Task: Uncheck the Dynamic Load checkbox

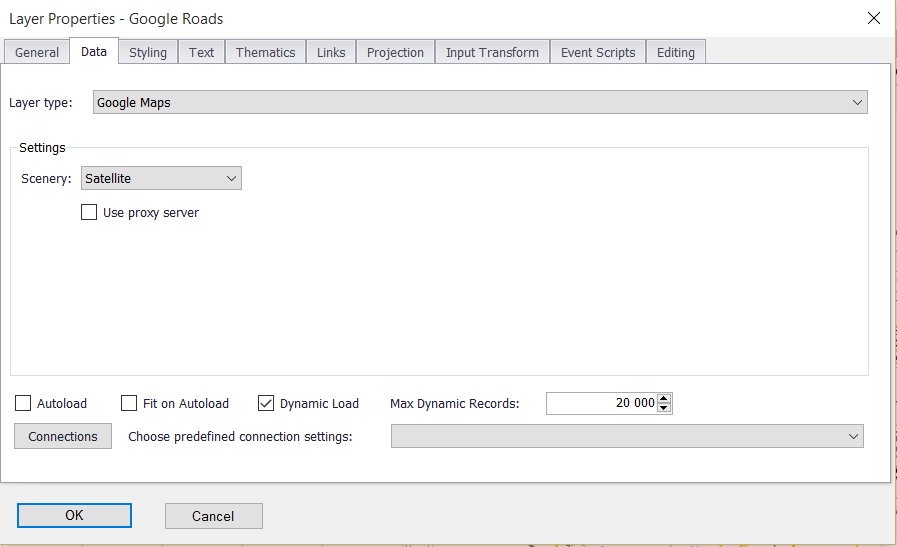Action: 266,403
